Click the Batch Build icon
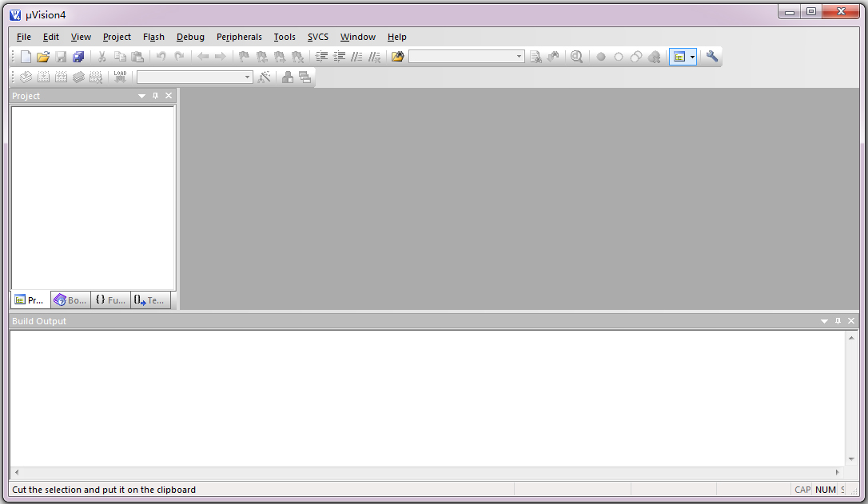This screenshot has width=868, height=504. [x=78, y=77]
